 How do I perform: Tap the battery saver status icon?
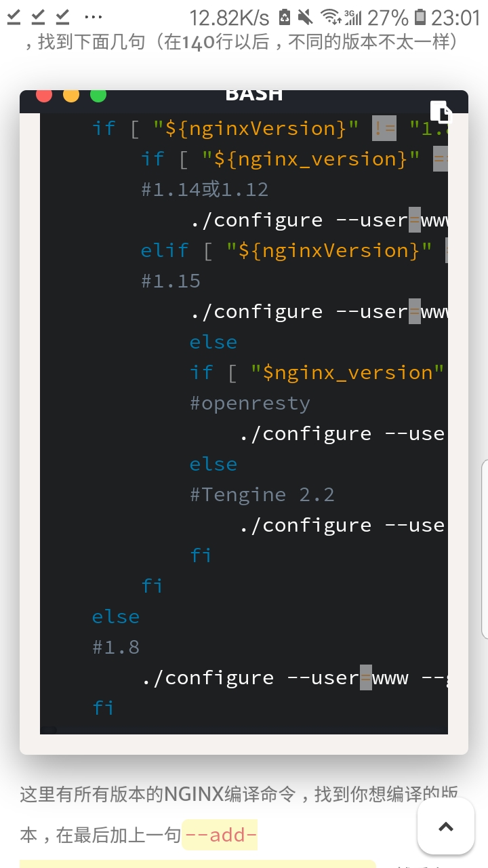click(x=285, y=17)
